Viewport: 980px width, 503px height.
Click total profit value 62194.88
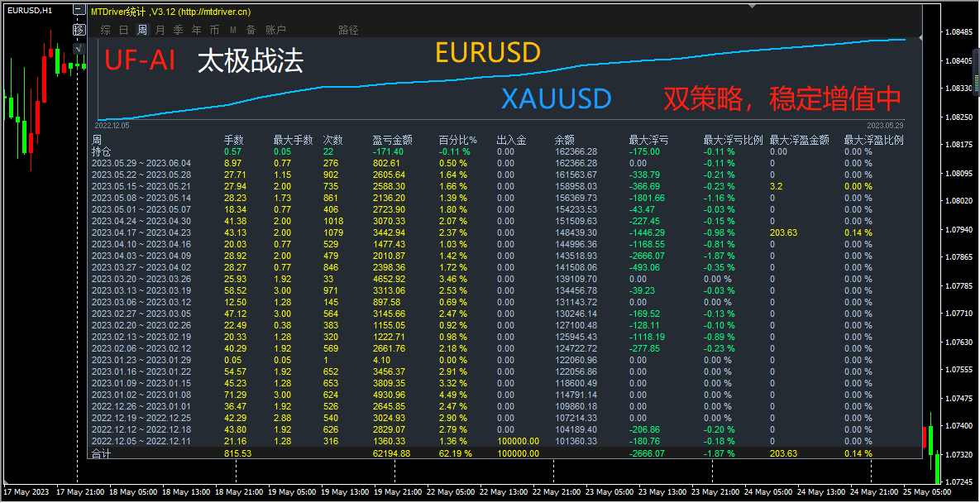pos(391,453)
